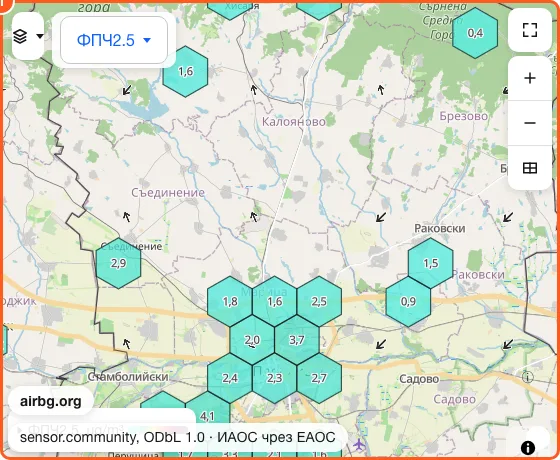Select the hexagon with value 2,7
Viewport: 560px width, 460px height.
[x=319, y=378]
